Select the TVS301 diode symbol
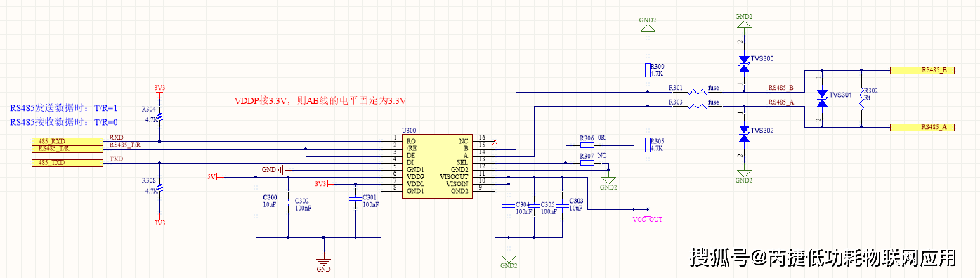980x278 pixels. pos(821,98)
